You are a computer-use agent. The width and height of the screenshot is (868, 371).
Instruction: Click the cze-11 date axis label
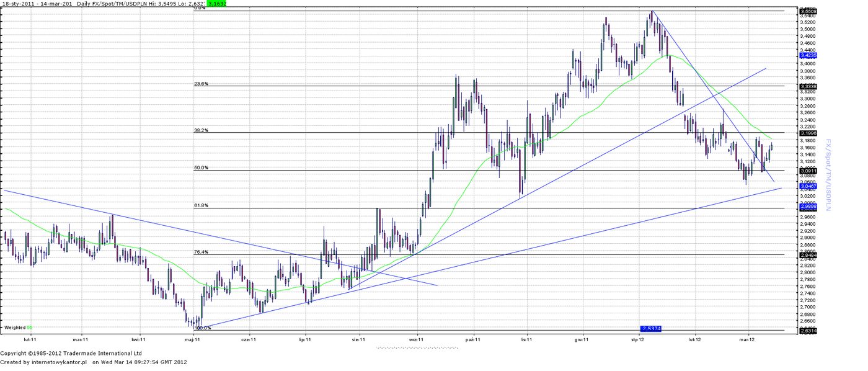(x=249, y=340)
